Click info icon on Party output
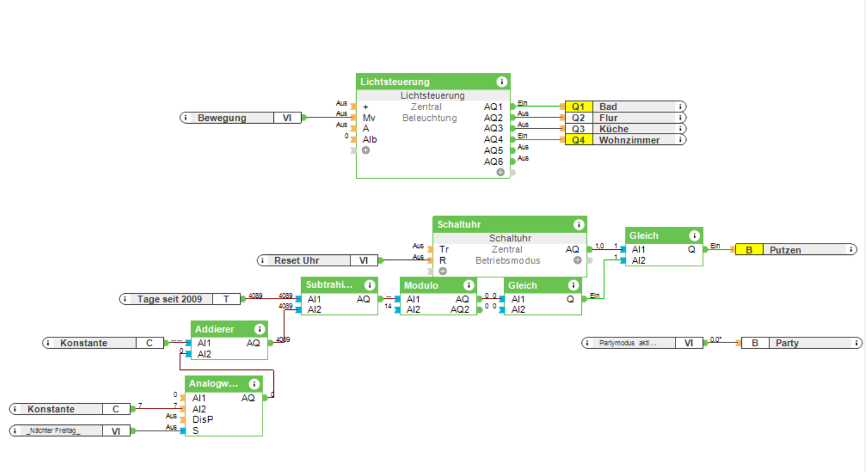This screenshot has height=472, width=868. point(856,343)
